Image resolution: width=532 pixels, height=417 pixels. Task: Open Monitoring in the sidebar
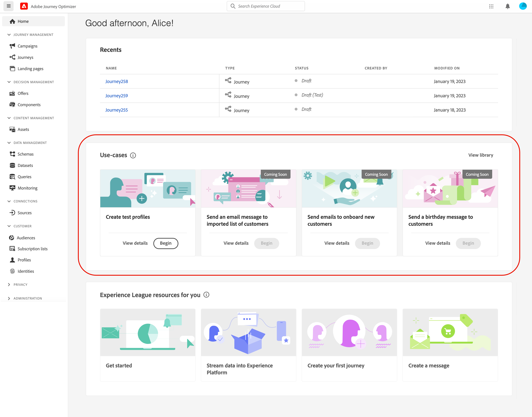tap(27, 188)
